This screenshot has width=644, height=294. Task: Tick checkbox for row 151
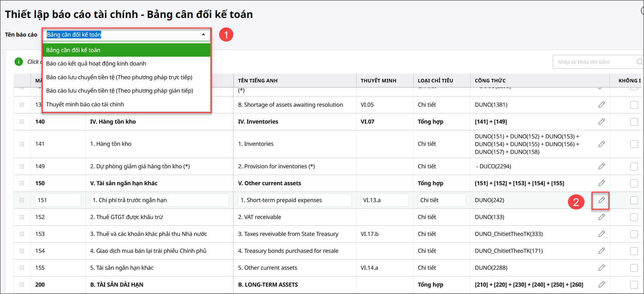click(x=634, y=200)
